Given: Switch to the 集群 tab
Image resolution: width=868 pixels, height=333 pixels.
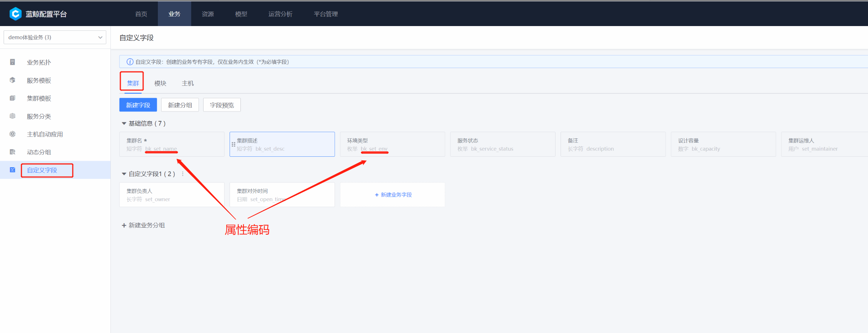Looking at the screenshot, I should click(133, 83).
